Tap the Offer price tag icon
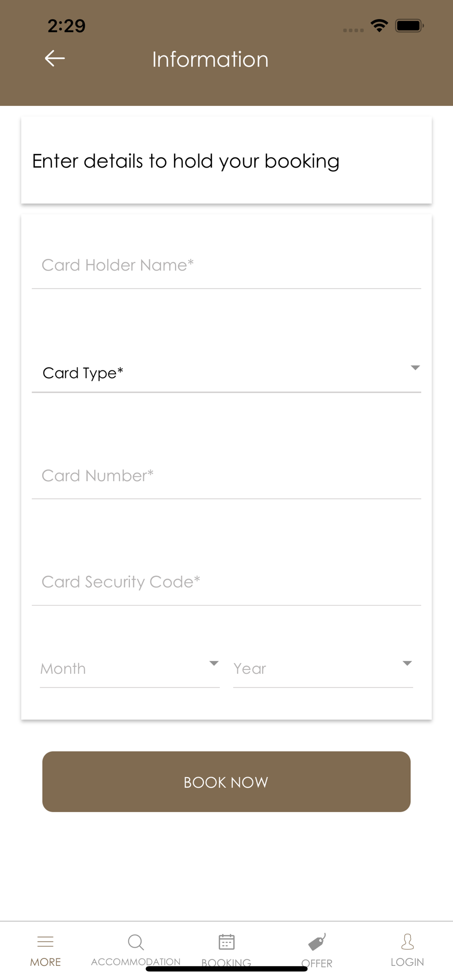453x980 pixels. point(317,942)
